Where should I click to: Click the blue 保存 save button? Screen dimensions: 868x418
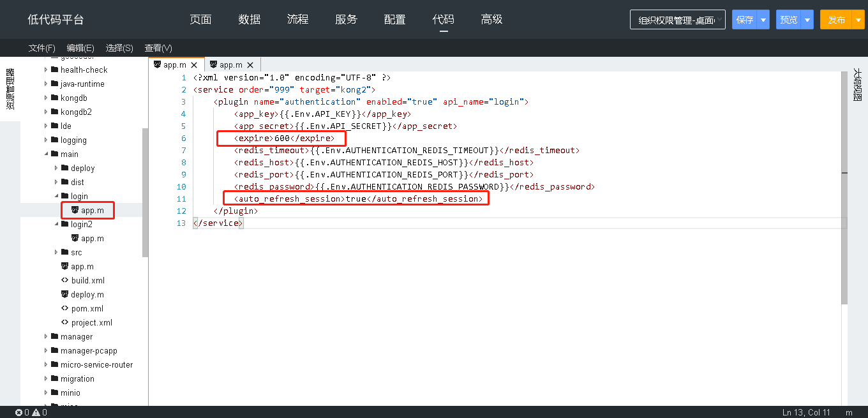click(745, 20)
